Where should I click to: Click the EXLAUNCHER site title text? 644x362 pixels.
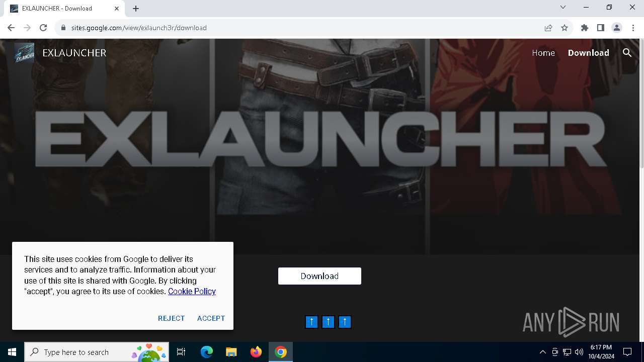click(74, 53)
